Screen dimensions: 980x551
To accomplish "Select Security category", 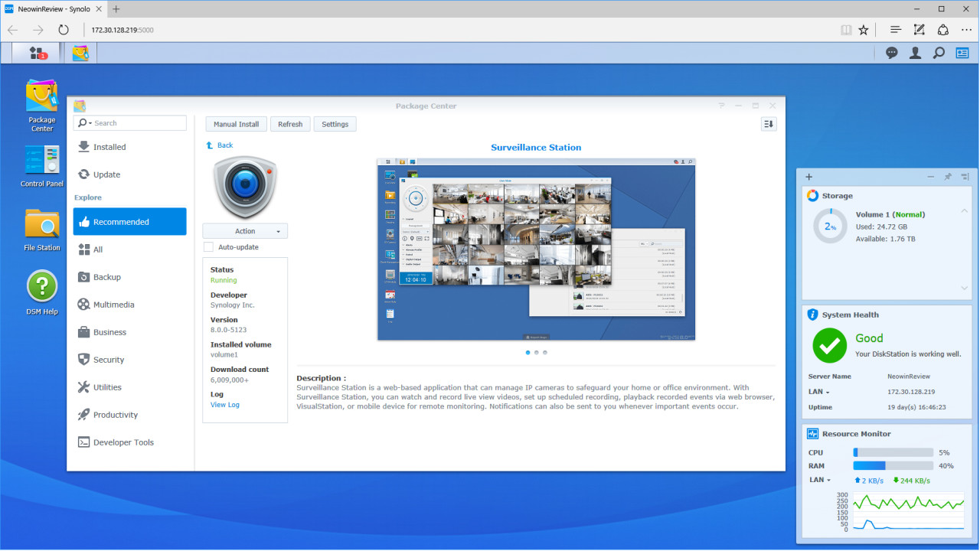I will pos(130,360).
